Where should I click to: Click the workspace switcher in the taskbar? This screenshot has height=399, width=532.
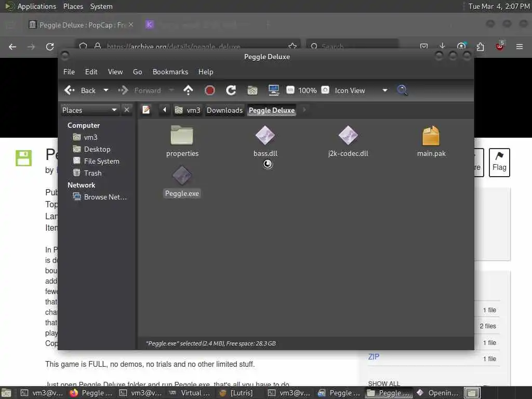click(x=472, y=393)
